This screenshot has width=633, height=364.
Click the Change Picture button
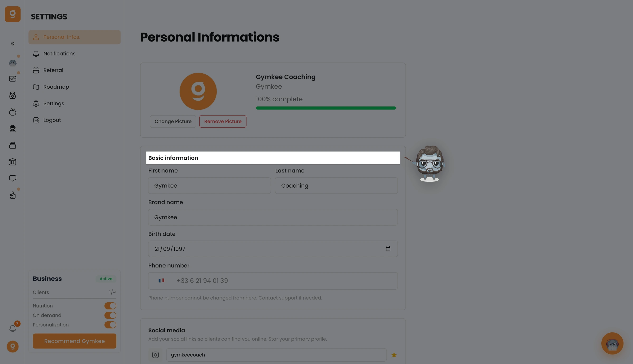173,121
